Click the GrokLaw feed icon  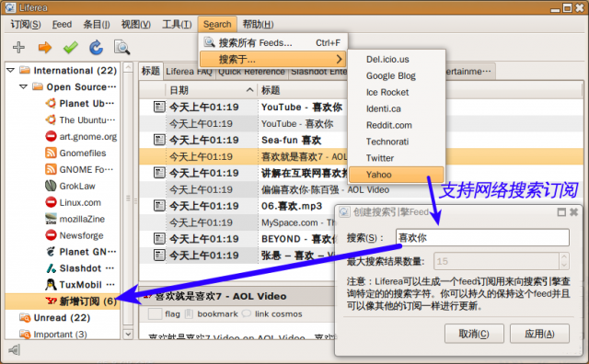[51, 186]
